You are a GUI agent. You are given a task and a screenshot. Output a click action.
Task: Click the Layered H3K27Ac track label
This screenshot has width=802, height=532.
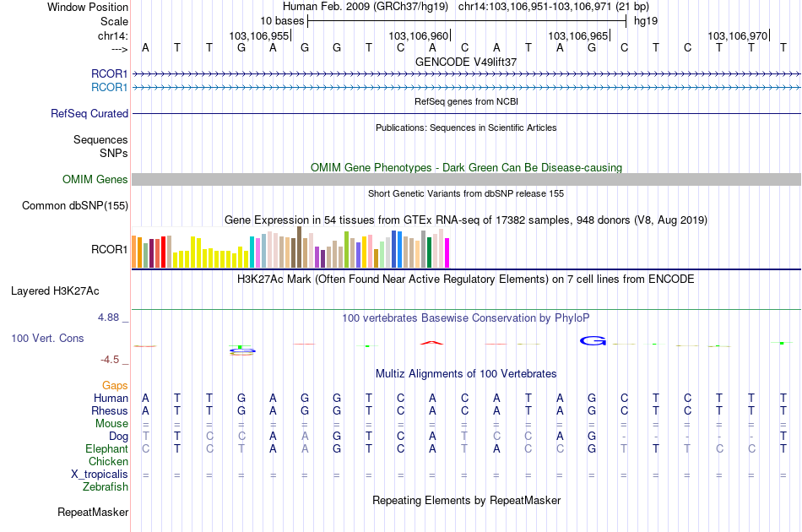click(55, 291)
